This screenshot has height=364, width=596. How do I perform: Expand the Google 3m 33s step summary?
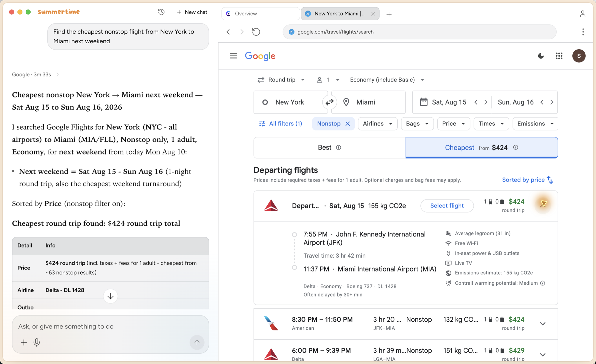click(35, 74)
